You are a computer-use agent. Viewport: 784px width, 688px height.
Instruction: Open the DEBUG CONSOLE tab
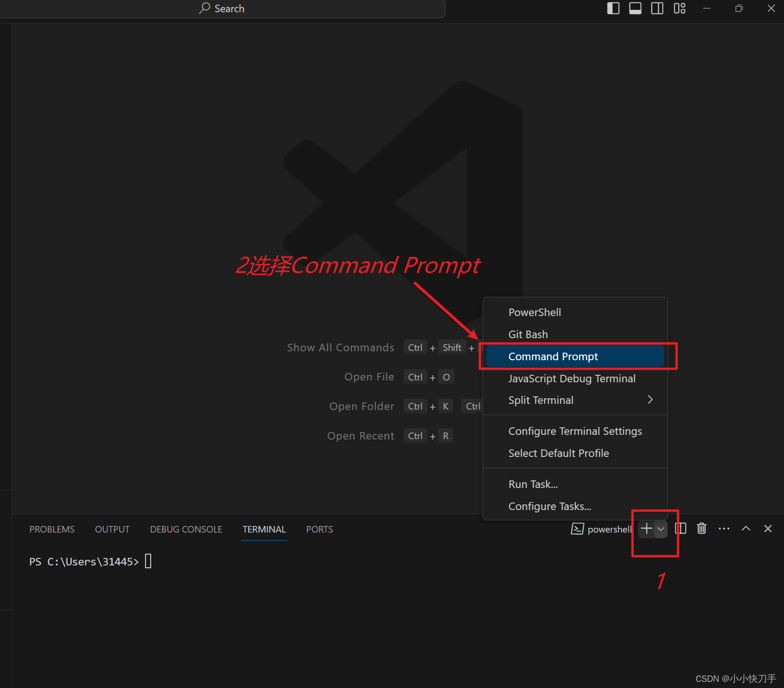186,529
